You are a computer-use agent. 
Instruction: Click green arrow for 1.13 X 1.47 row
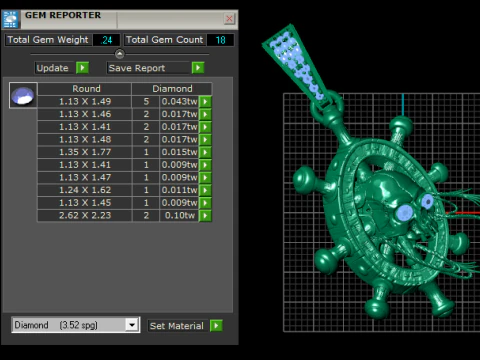205,177
